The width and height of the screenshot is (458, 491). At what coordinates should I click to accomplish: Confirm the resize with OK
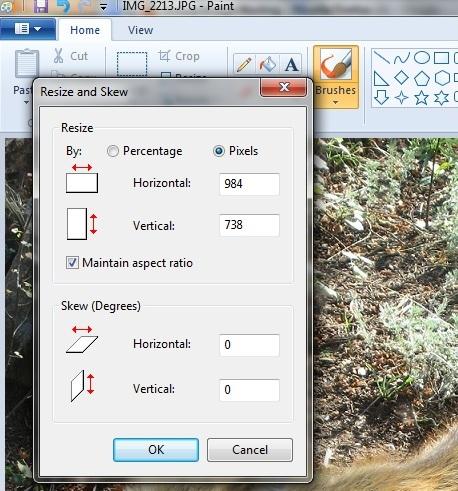[x=156, y=450]
